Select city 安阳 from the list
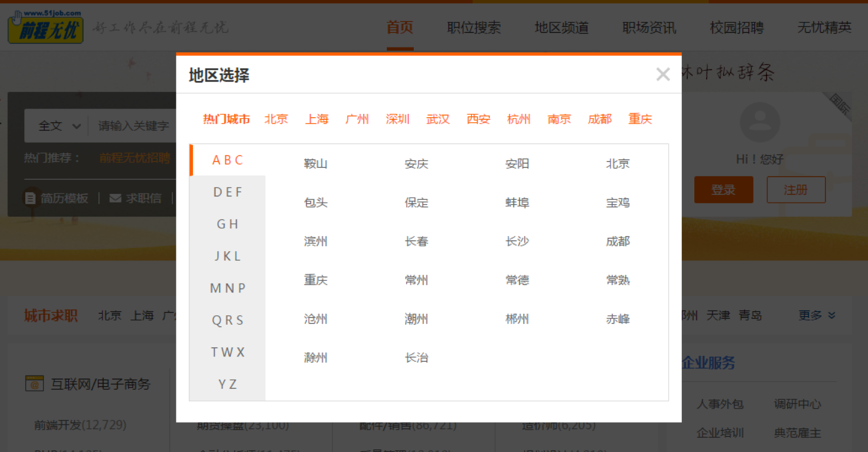Viewport: 868px width, 452px height. [517, 164]
